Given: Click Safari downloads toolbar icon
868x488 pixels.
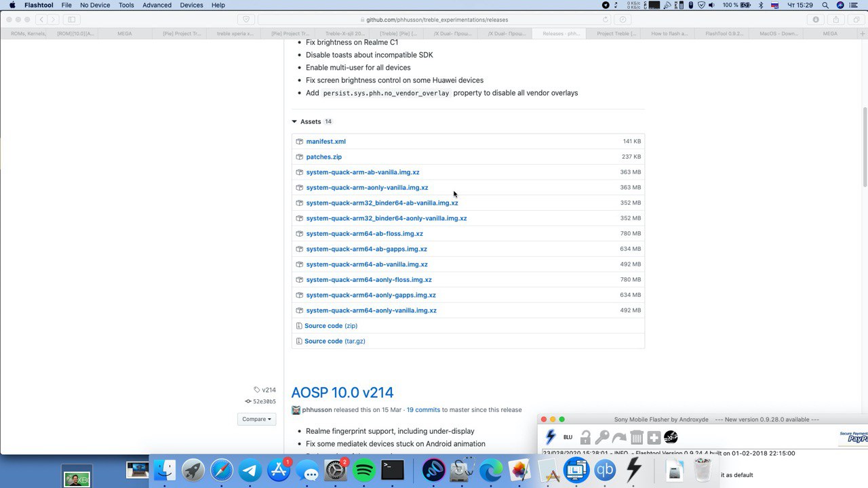Looking at the screenshot, I should 816,20.
